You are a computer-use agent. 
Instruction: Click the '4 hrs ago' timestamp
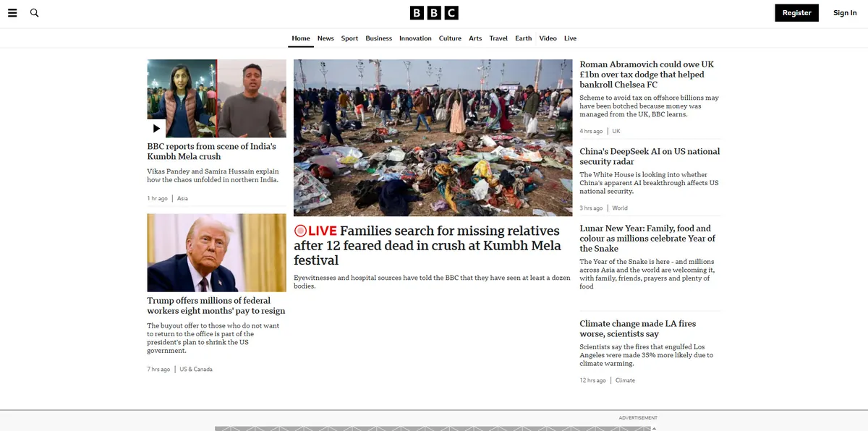[x=591, y=131]
